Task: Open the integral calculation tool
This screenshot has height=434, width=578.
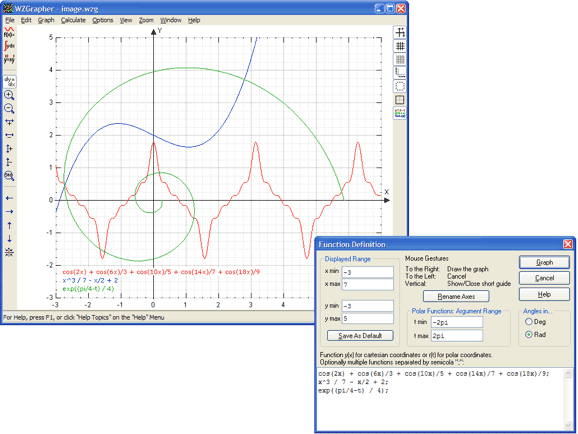Action: coord(9,46)
